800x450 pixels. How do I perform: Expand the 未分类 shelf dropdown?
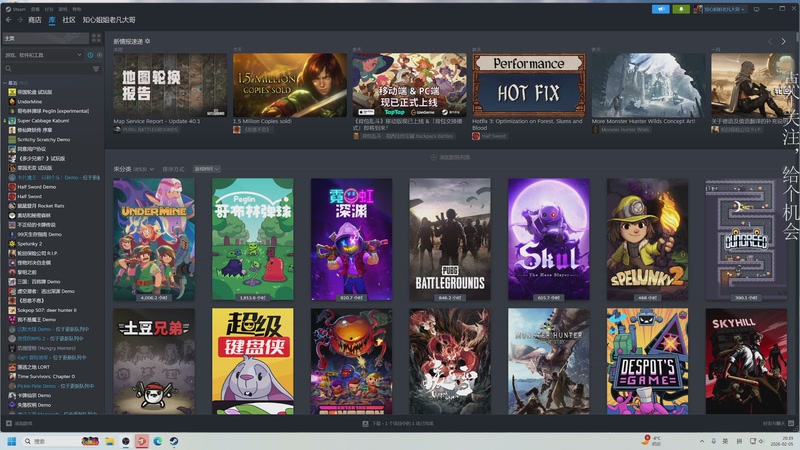coord(134,169)
